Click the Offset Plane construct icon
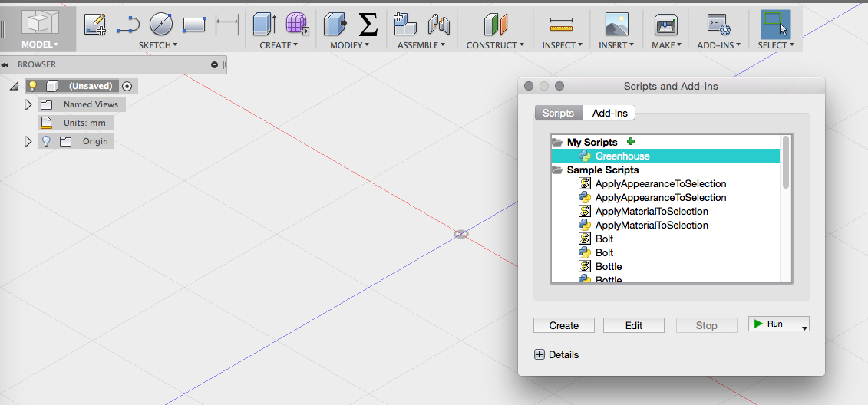This screenshot has height=405, width=868. click(496, 25)
